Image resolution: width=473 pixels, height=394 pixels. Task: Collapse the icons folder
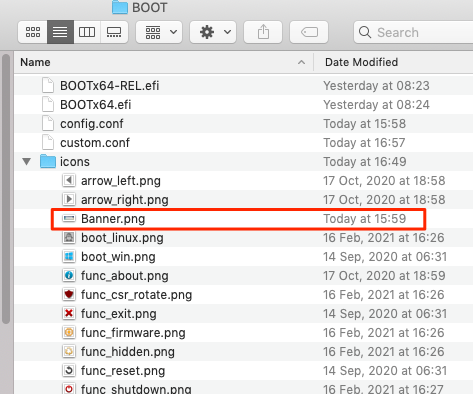click(27, 162)
